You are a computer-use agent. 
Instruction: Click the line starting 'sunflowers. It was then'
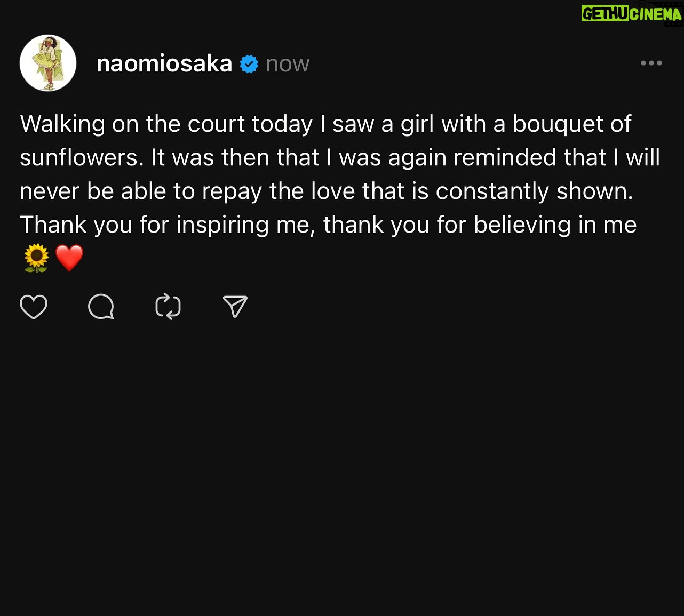click(x=340, y=157)
